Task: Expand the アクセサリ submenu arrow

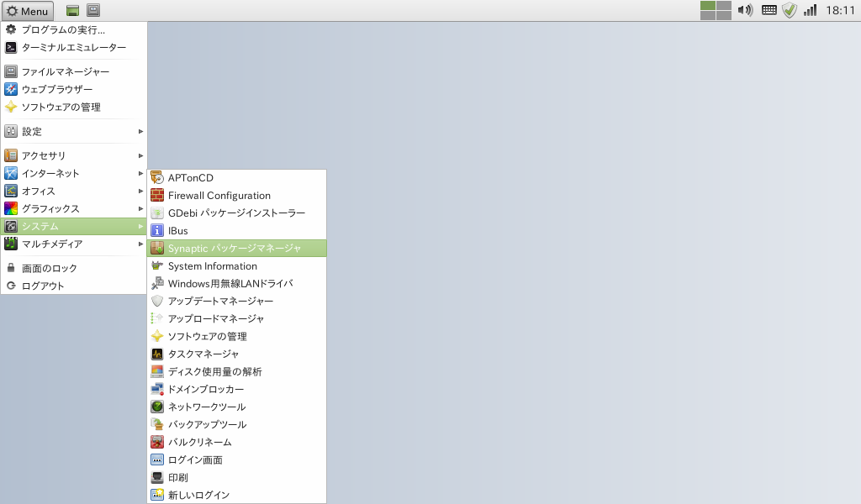Action: [x=140, y=155]
